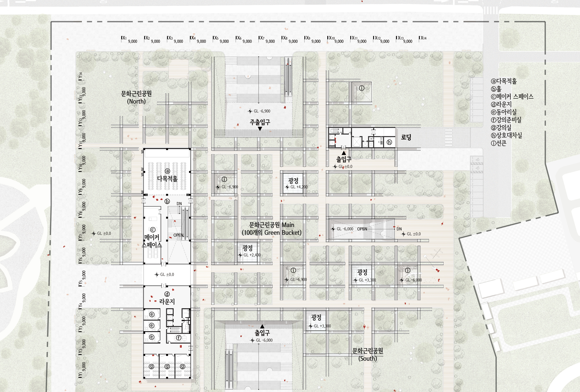Screen dimensions: 580x392
Task: Select the X1 grid line marker
Action: click(124, 38)
